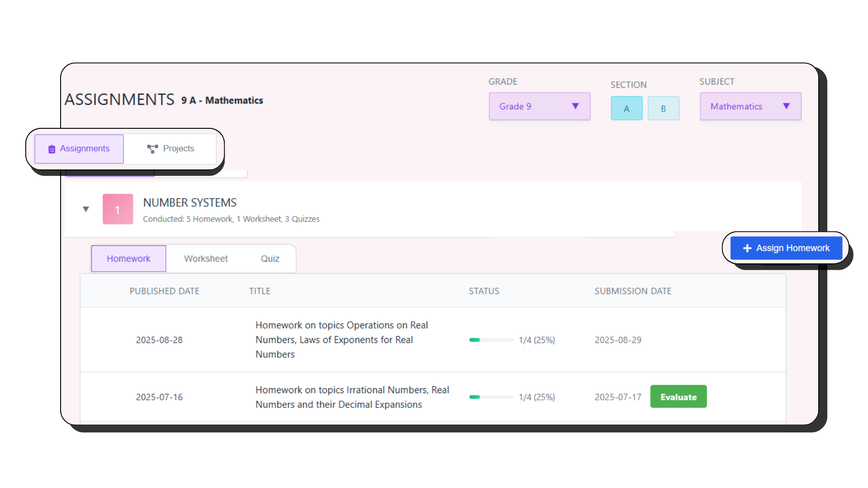Viewport: 868px width, 488px height.
Task: Open the Mathematics subject dropdown
Action: [750, 106]
